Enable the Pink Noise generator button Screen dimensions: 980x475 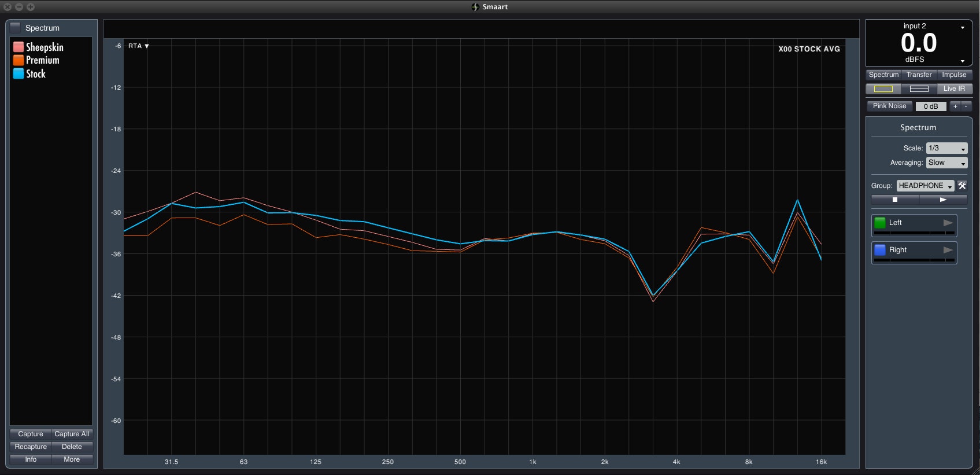tap(889, 106)
